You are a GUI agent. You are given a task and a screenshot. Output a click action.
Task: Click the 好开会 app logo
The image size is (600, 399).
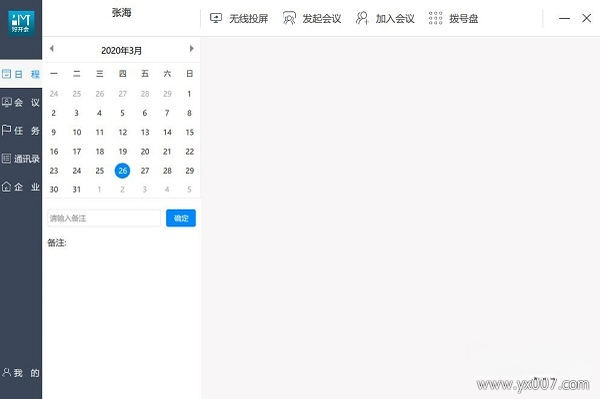point(21,23)
